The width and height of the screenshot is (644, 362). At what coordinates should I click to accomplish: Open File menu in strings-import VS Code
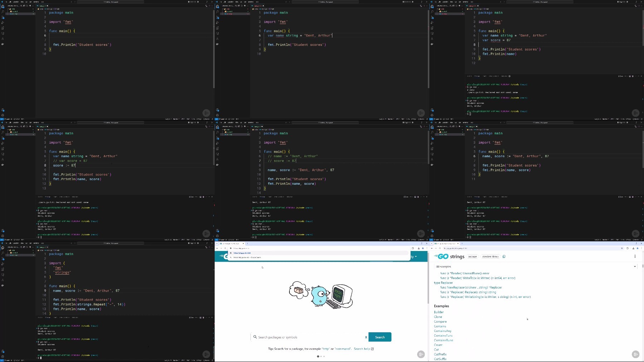click(x=6, y=243)
